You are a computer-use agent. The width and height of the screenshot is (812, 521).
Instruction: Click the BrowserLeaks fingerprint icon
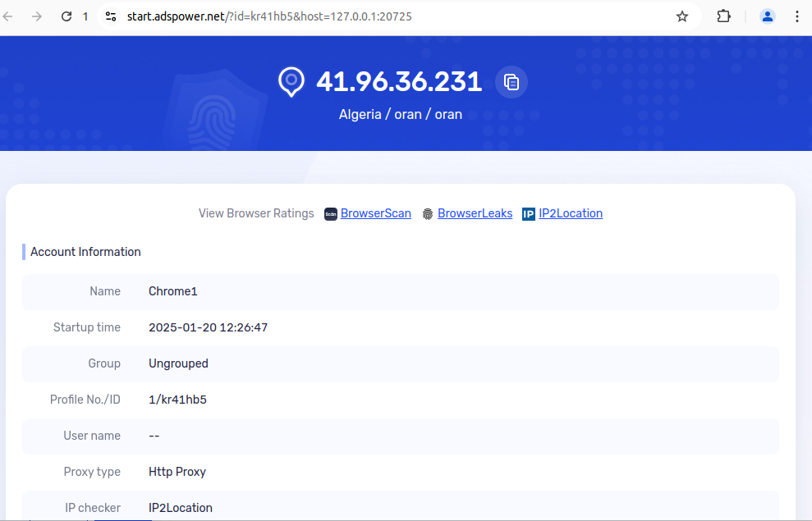click(428, 213)
